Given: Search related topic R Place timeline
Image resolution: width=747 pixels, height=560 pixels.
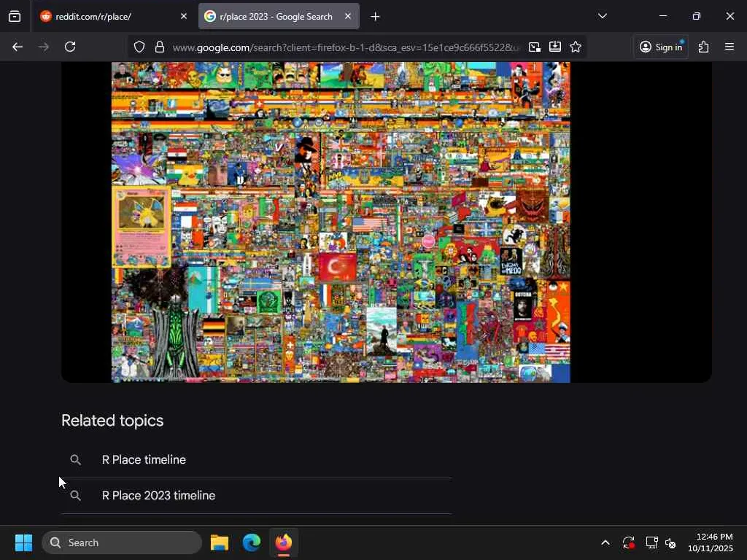Looking at the screenshot, I should tap(144, 459).
